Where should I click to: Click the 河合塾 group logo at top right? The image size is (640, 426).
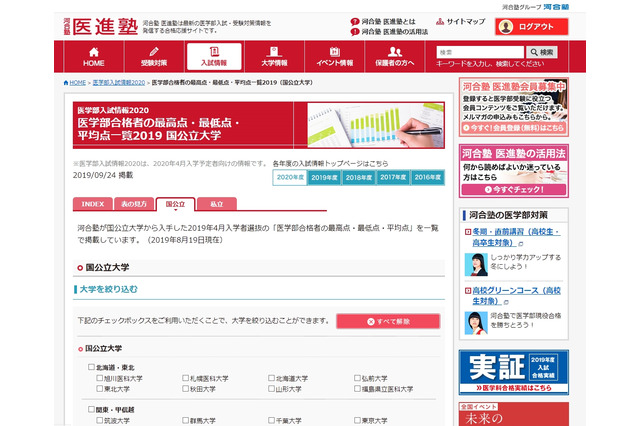coord(556,7)
